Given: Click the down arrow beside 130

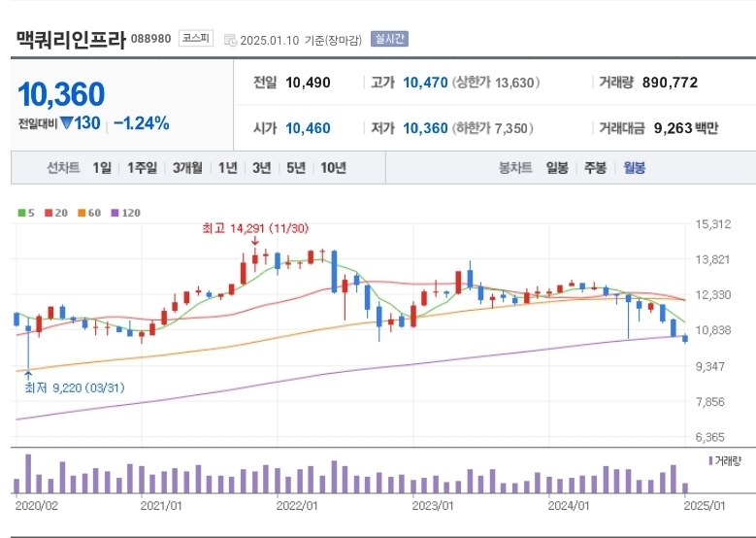Looking at the screenshot, I should tap(67, 123).
